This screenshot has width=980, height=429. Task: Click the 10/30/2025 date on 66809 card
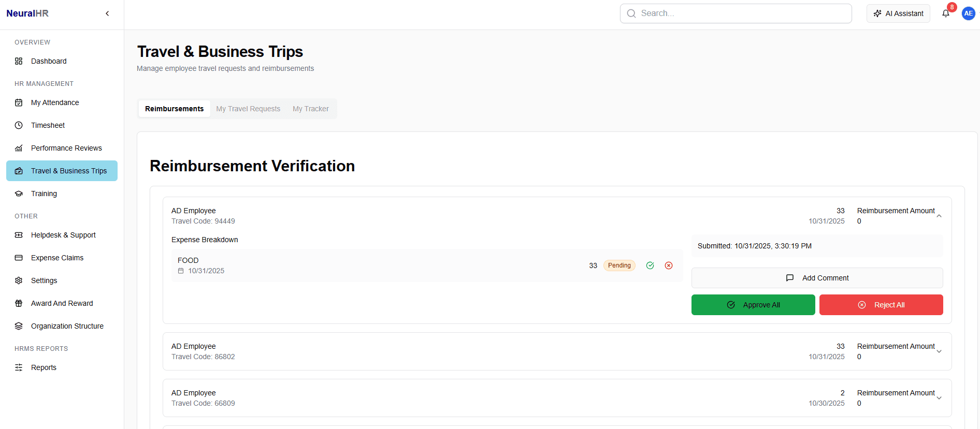[x=827, y=403]
